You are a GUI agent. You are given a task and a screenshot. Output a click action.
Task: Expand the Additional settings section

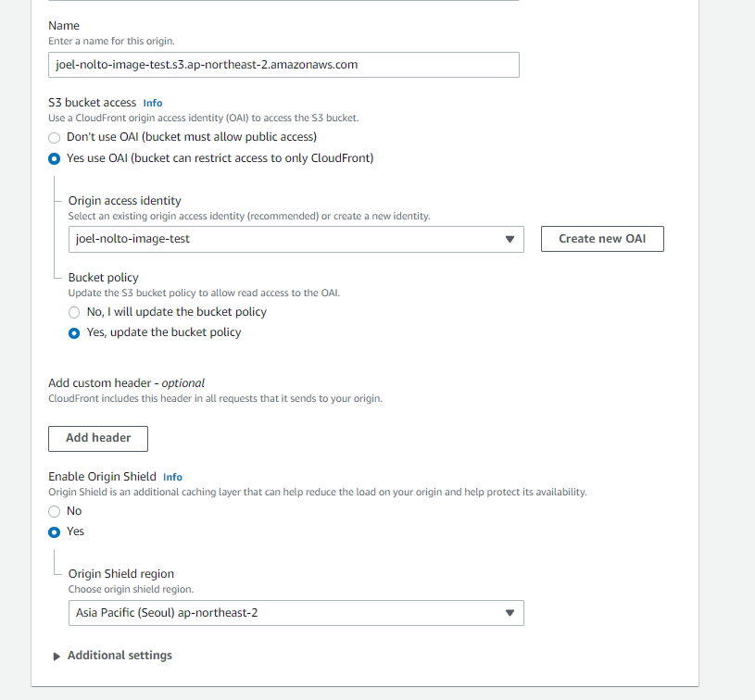(x=120, y=656)
